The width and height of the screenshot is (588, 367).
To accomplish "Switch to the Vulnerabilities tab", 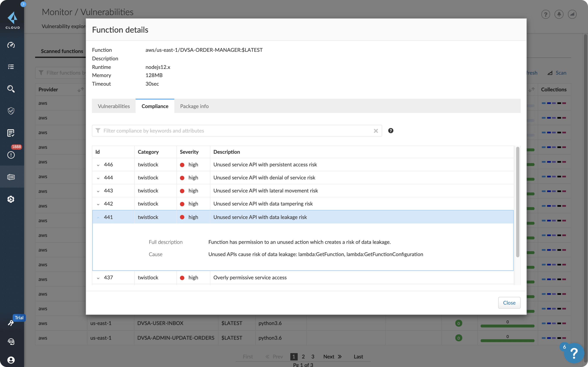I will pos(113,106).
